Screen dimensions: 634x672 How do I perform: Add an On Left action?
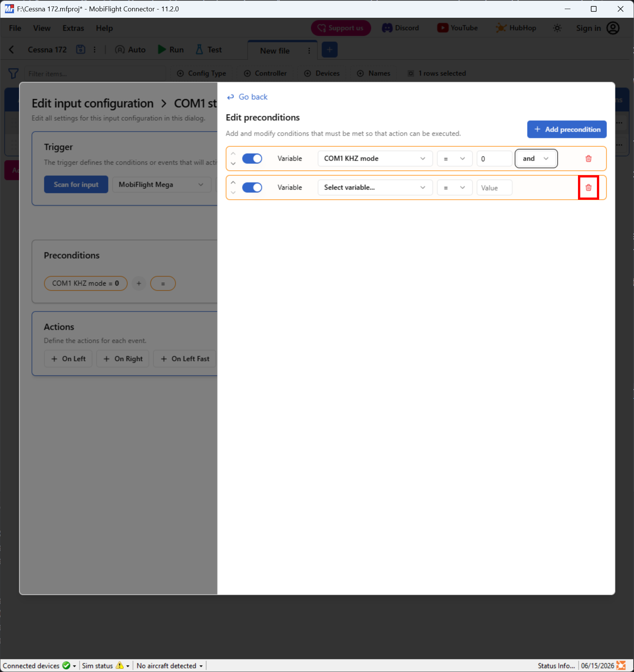(69, 359)
